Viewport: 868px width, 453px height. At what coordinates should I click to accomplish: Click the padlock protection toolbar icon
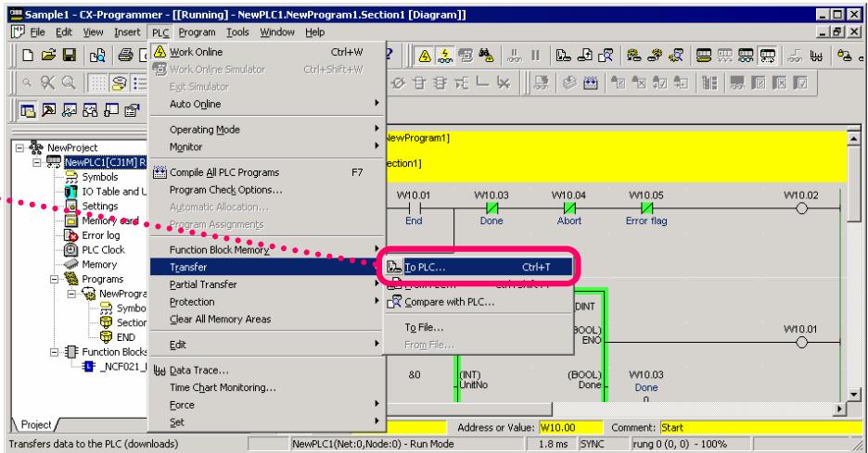pyautogui.click(x=844, y=56)
